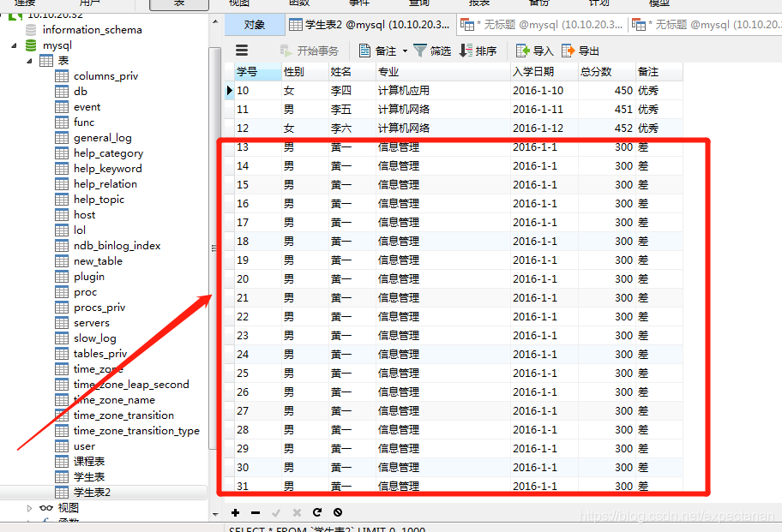782x532 pixels.
Task: Select the plugin table
Action: click(x=89, y=277)
